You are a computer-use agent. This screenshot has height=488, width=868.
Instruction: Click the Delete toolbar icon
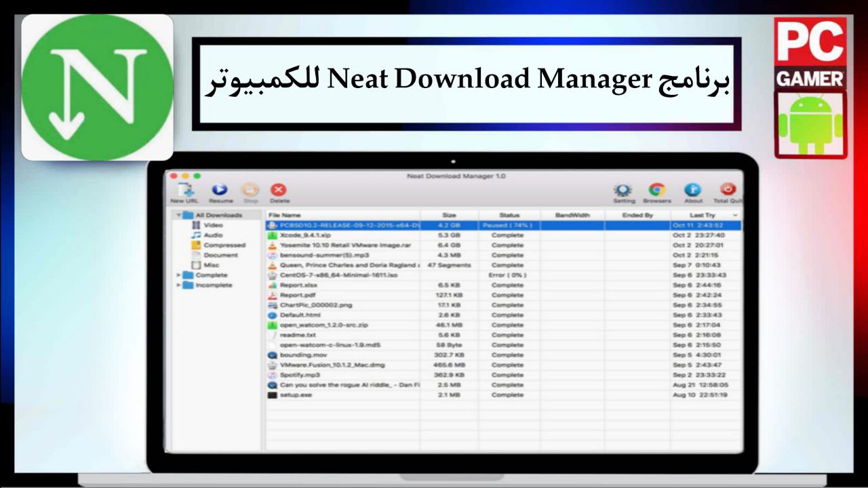[279, 191]
